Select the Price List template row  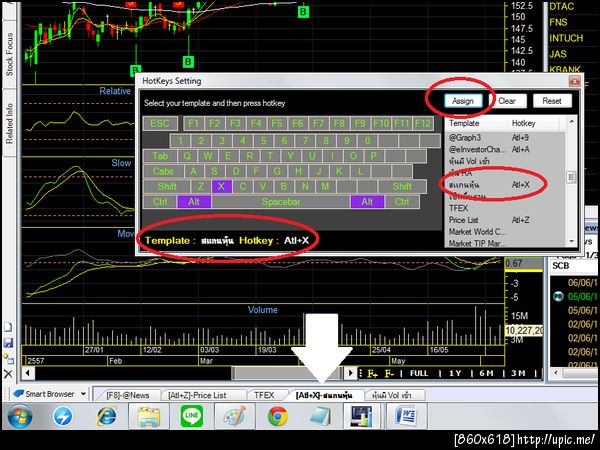(x=504, y=220)
